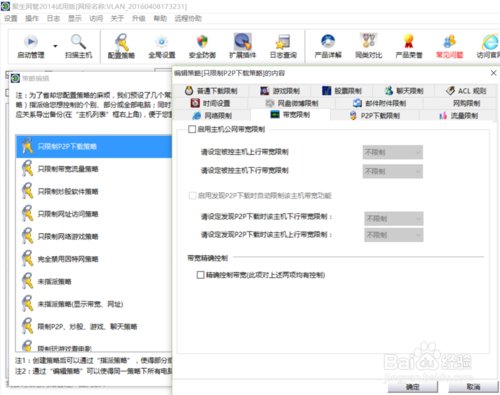Open the red 常见问题 icon
The image size is (500, 395).
click(x=449, y=41)
